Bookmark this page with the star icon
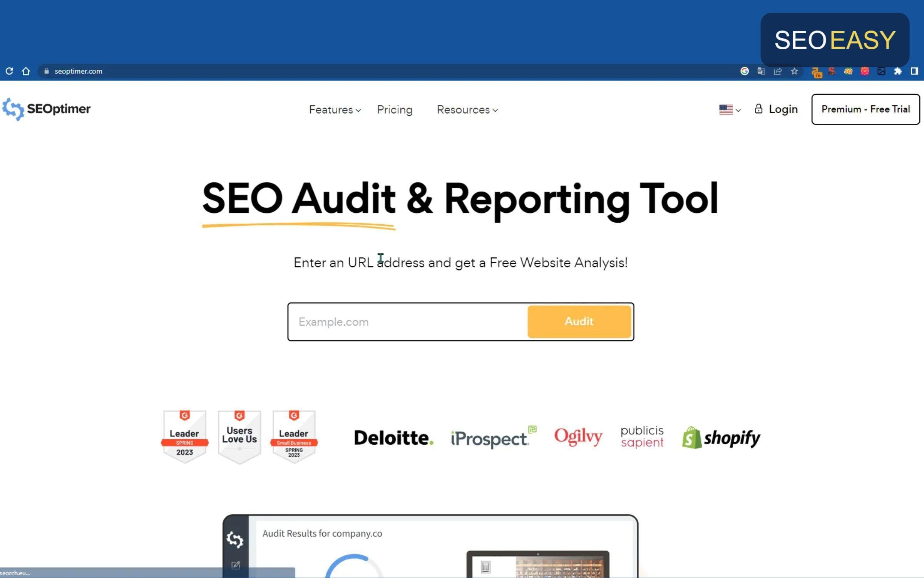This screenshot has height=578, width=924. tap(794, 71)
